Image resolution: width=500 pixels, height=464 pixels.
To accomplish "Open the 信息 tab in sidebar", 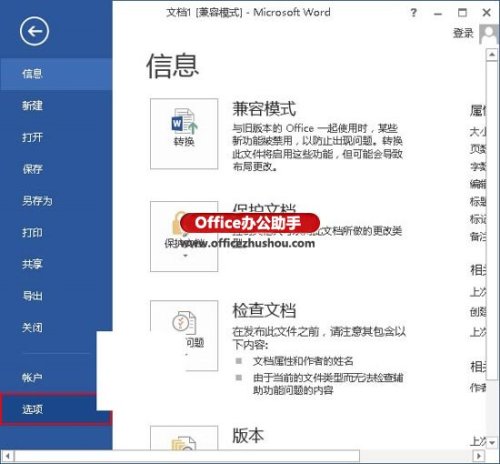I will tap(56, 74).
